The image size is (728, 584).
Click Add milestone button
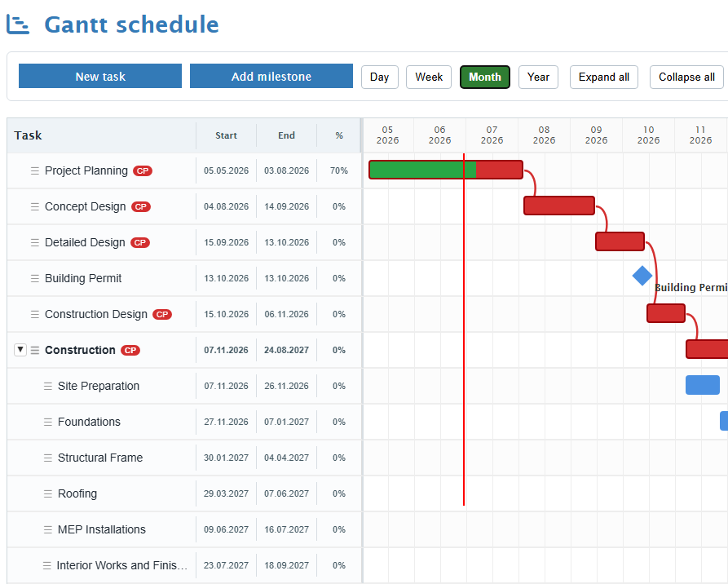[x=271, y=76]
